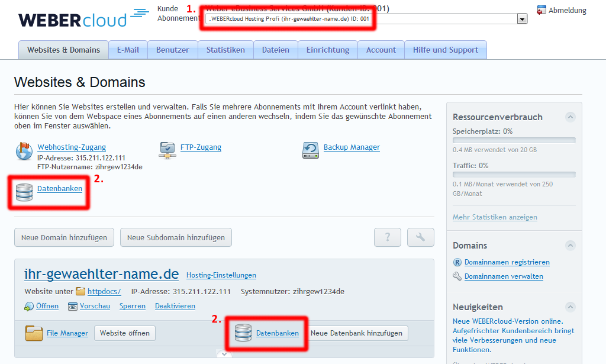The height and width of the screenshot is (364, 606).
Task: Click the WEBERcloud logo
Action: point(83,18)
